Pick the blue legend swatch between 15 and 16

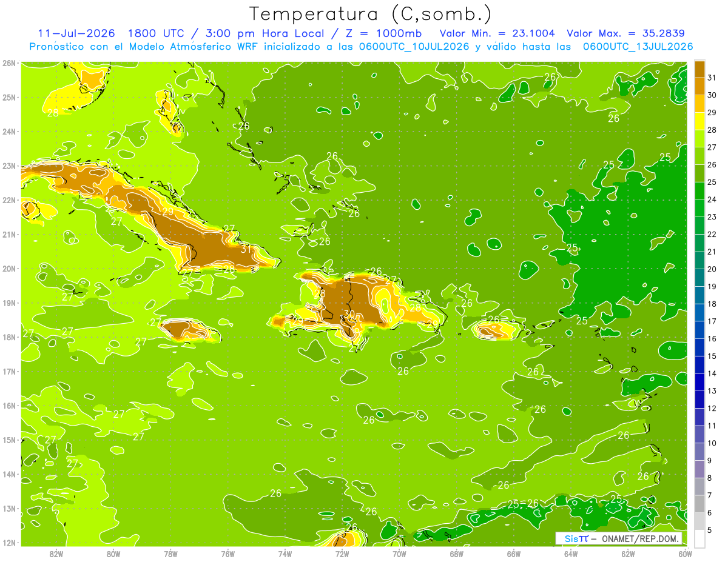coord(700,347)
